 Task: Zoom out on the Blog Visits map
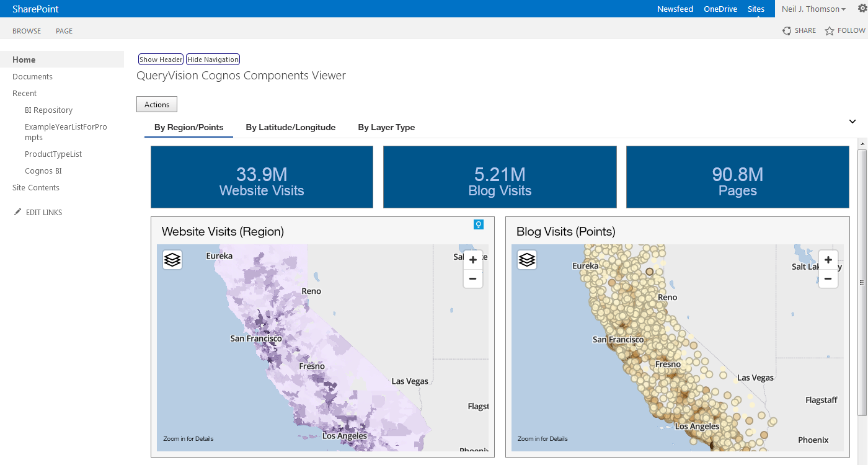828,279
